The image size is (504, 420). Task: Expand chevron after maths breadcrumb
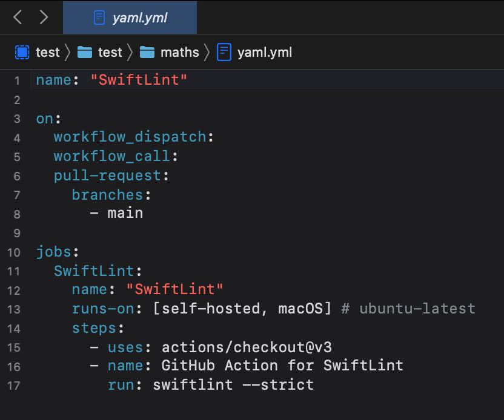(x=207, y=52)
